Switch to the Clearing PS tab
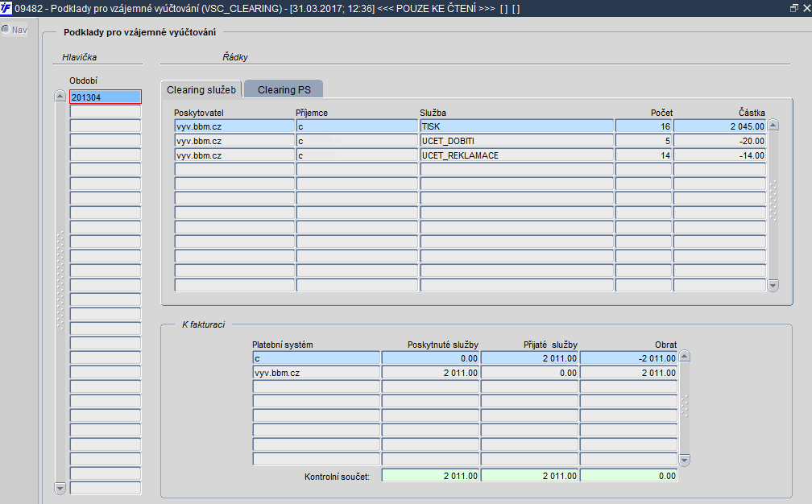Screen dimensions: 812x504 point(284,89)
